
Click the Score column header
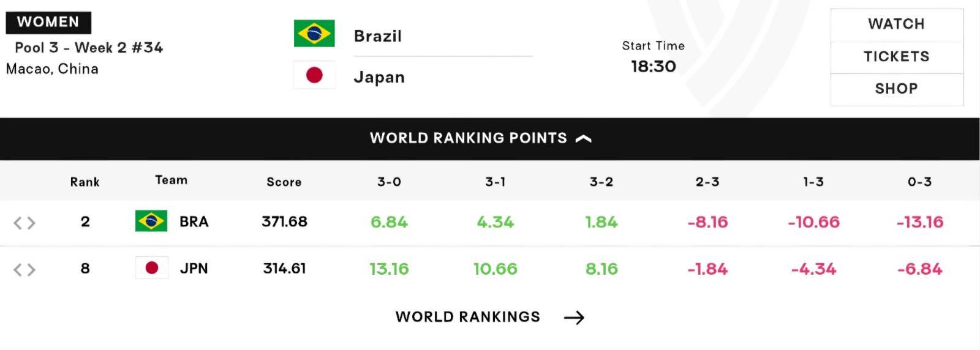[284, 182]
